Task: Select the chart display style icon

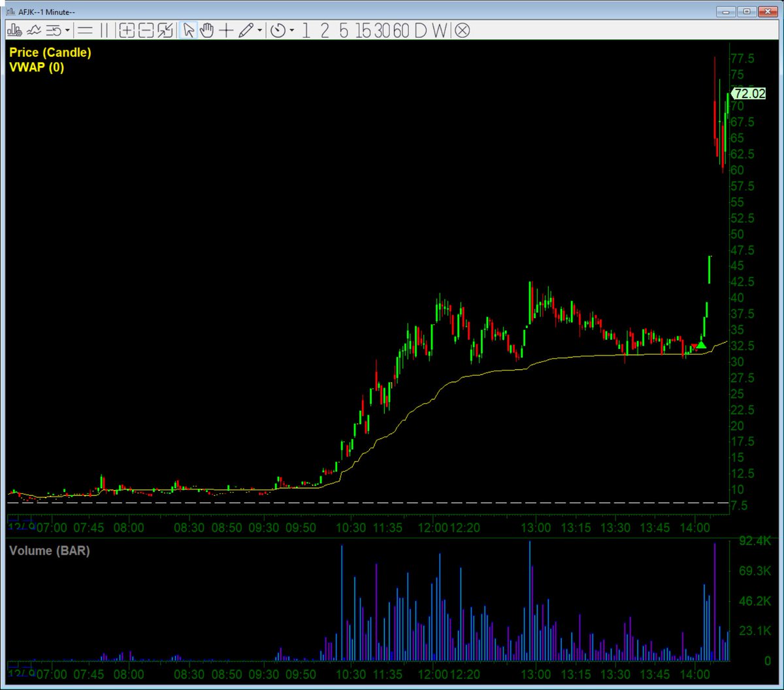Action: pos(54,30)
